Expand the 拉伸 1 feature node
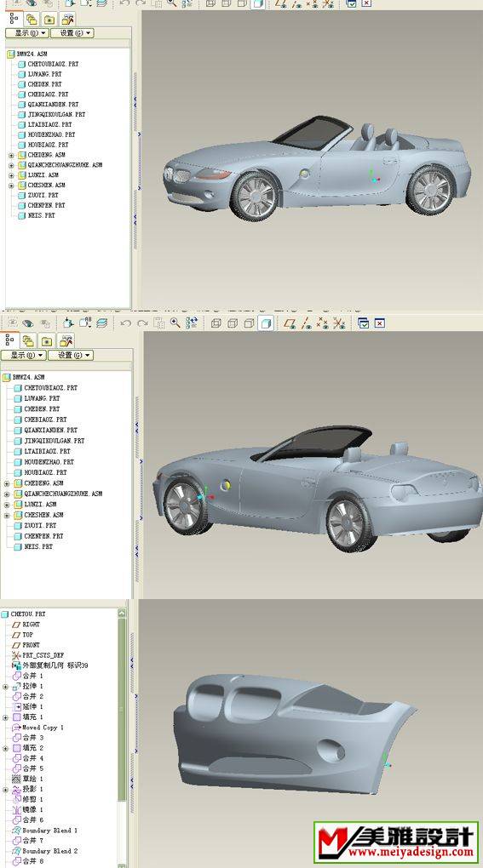Image resolution: width=483 pixels, height=868 pixels. (6, 687)
